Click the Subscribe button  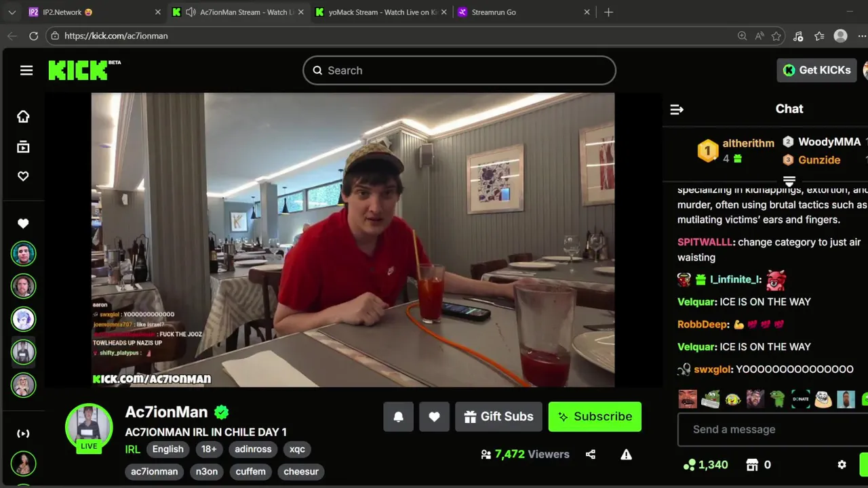coord(595,417)
